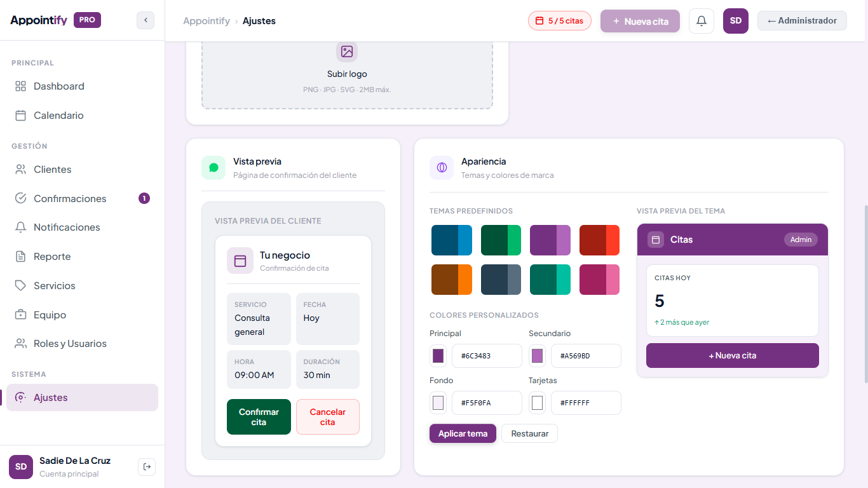868x488 pixels.
Task: Open the Fondo color picker swatch
Action: pyautogui.click(x=438, y=403)
